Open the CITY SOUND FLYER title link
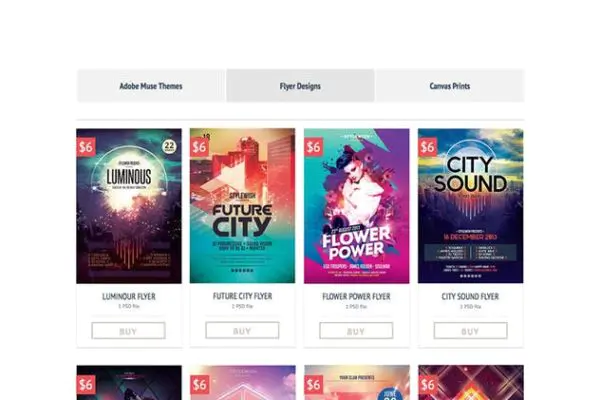Image resolution: width=600 pixels, height=400 pixels. [470, 296]
